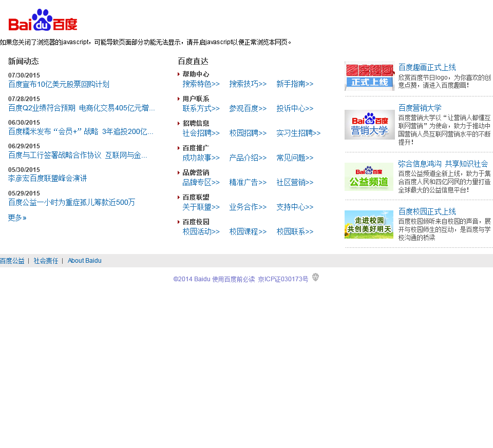Open 支持中心>> link
Screen dimensions: 493x448
(x=295, y=207)
